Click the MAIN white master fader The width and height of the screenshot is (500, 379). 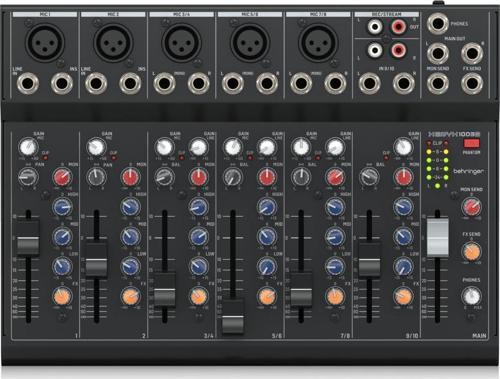[438, 237]
